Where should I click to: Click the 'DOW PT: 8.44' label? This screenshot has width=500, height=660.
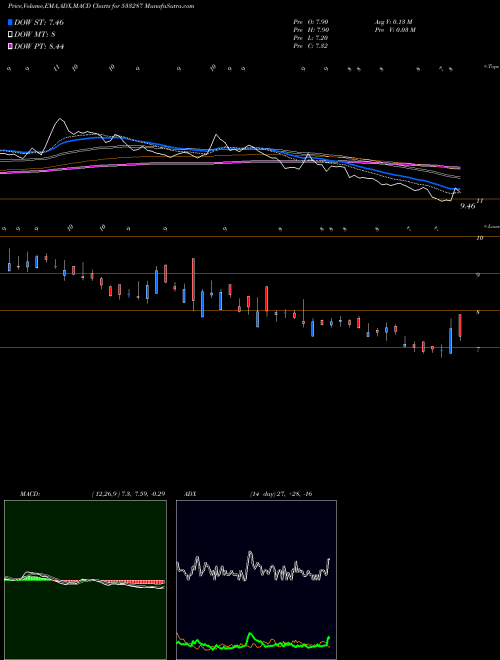pyautogui.click(x=39, y=47)
